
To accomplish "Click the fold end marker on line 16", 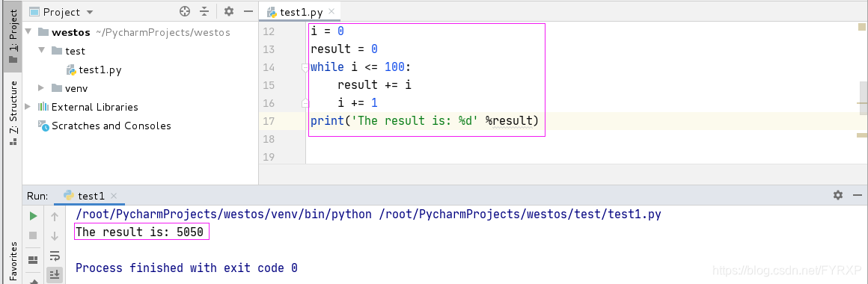I will (x=305, y=103).
